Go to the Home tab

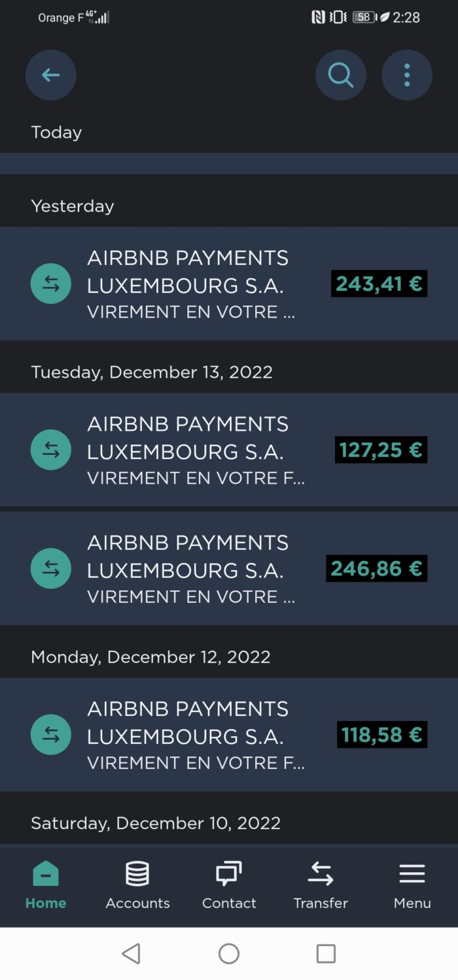pyautogui.click(x=46, y=885)
